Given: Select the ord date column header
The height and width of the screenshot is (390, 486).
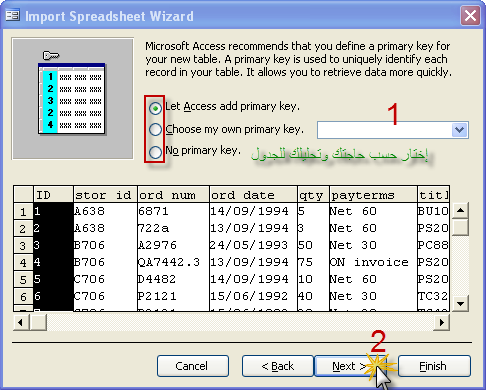Looking at the screenshot, I should [253, 194].
